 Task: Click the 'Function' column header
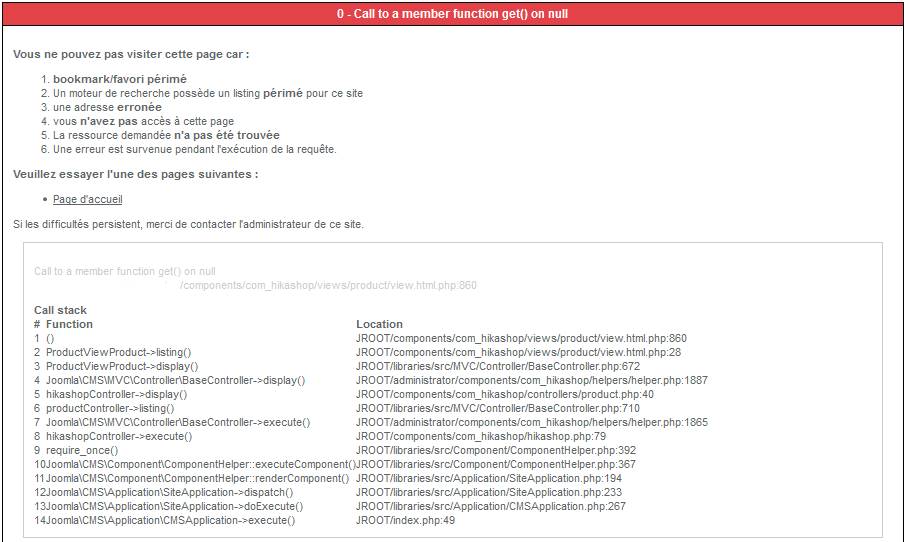pyautogui.click(x=69, y=324)
